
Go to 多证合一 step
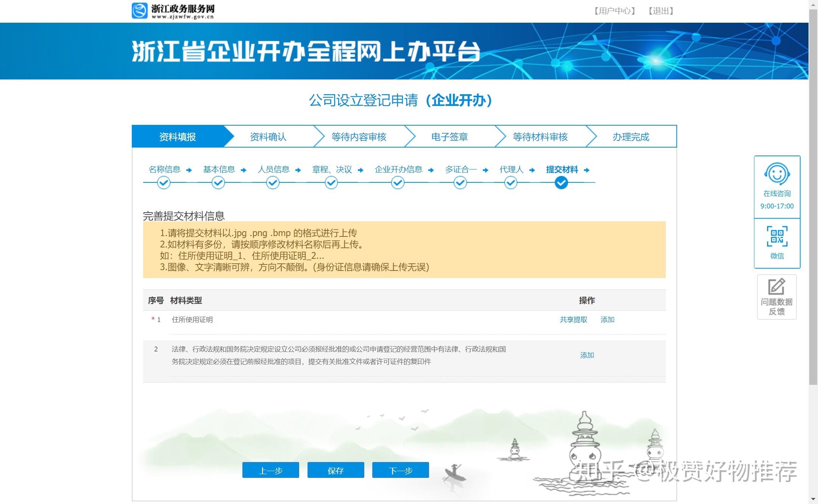[461, 170]
